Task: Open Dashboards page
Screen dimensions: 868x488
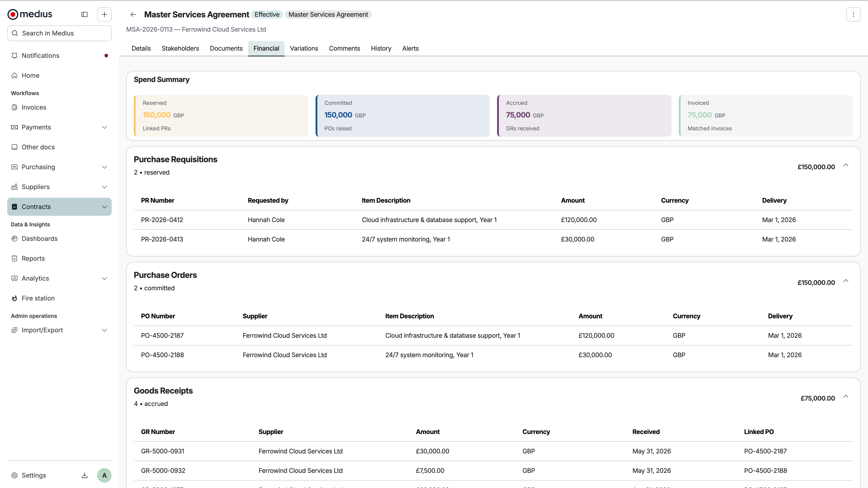Action: click(x=59, y=238)
